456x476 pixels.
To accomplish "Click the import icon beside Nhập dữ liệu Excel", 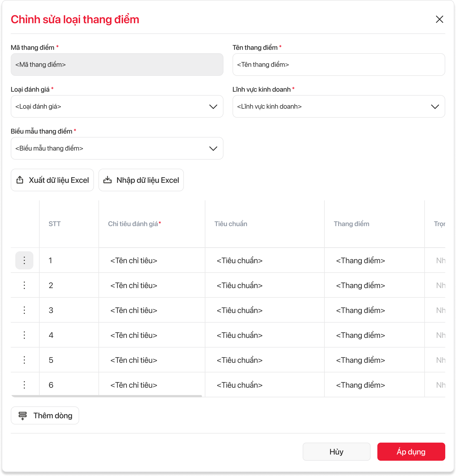I will click(107, 180).
